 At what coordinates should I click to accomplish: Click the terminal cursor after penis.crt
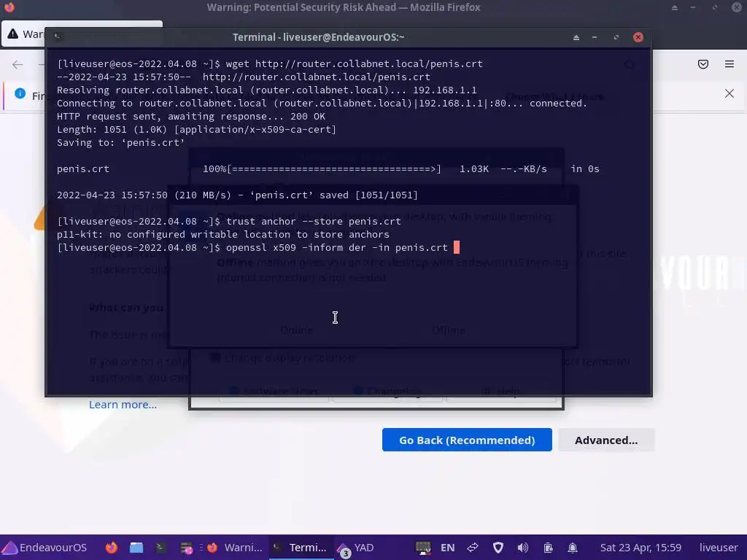coord(457,247)
